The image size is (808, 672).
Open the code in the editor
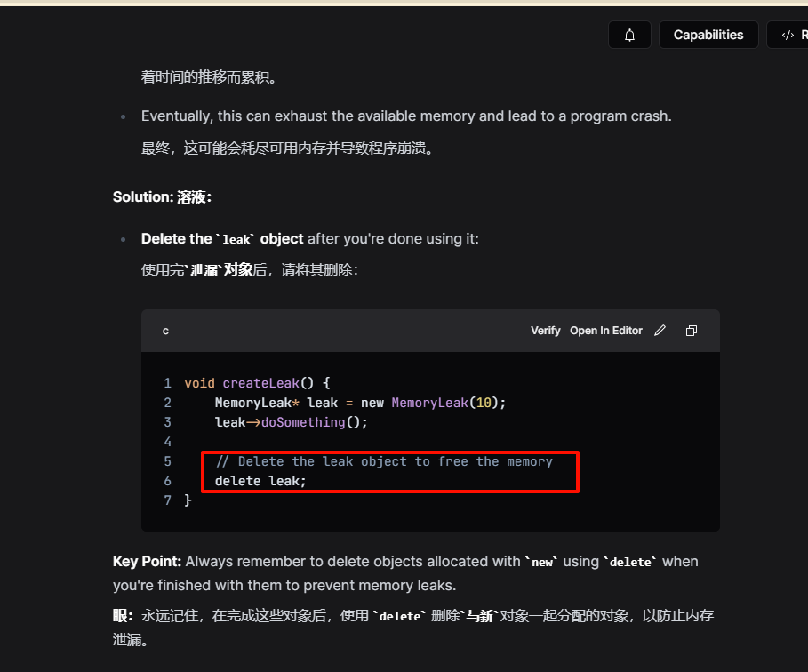tap(606, 331)
